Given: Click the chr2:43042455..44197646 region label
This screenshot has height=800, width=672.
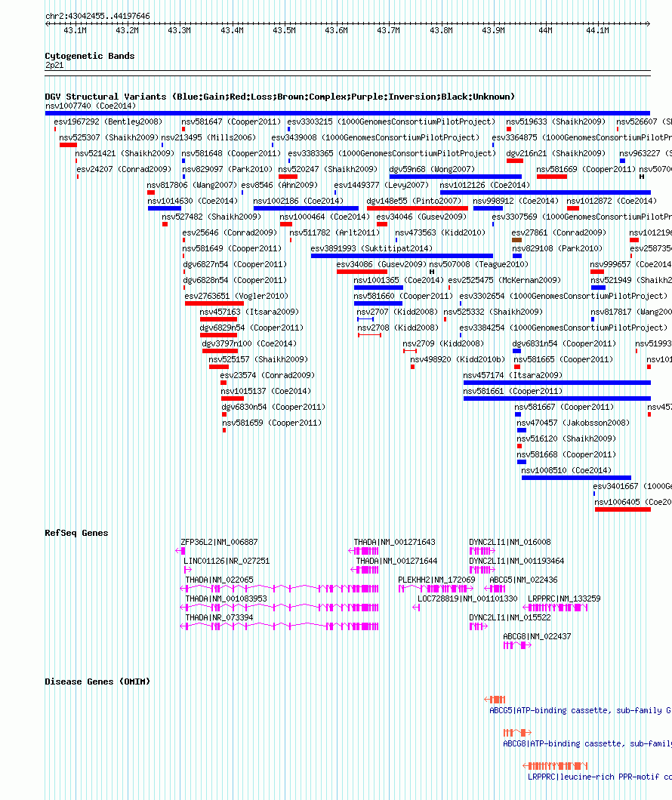Looking at the screenshot, I should (x=97, y=17).
